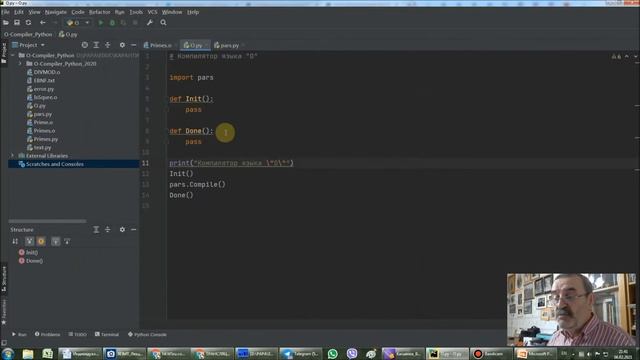Image resolution: width=640 pixels, height=360 pixels.
Task: Click the tool window quick access icon at bottom-left corner
Action: 4,343
